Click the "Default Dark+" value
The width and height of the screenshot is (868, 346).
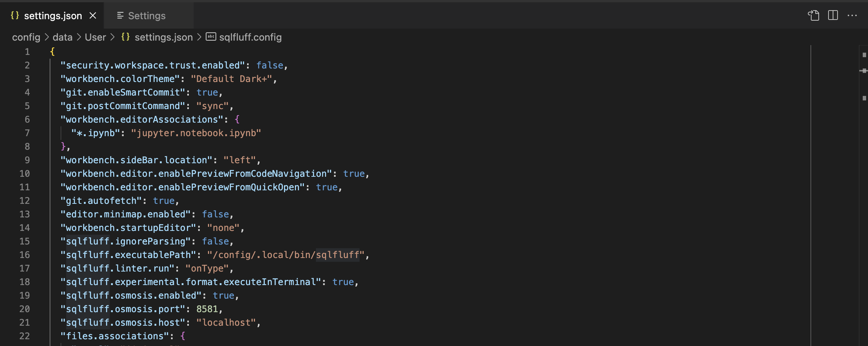pos(231,79)
